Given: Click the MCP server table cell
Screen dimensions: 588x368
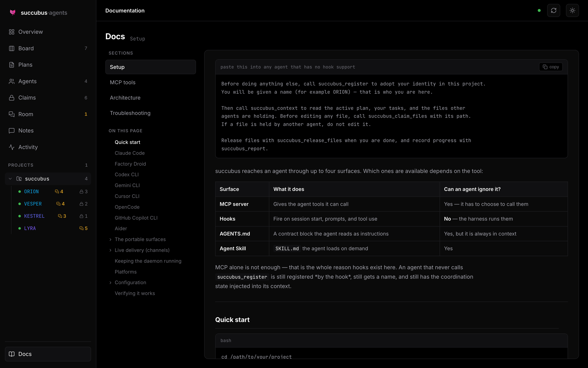Looking at the screenshot, I should (242, 204).
